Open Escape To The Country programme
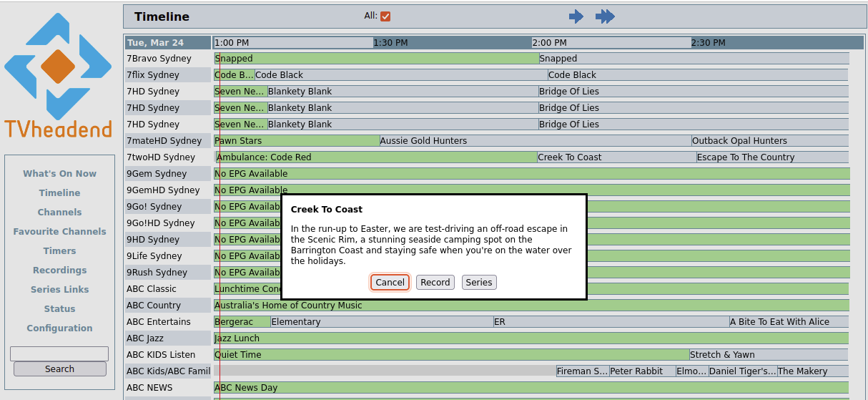 (x=772, y=157)
